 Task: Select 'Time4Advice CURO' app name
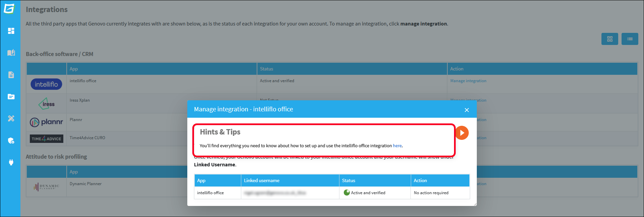coord(87,138)
